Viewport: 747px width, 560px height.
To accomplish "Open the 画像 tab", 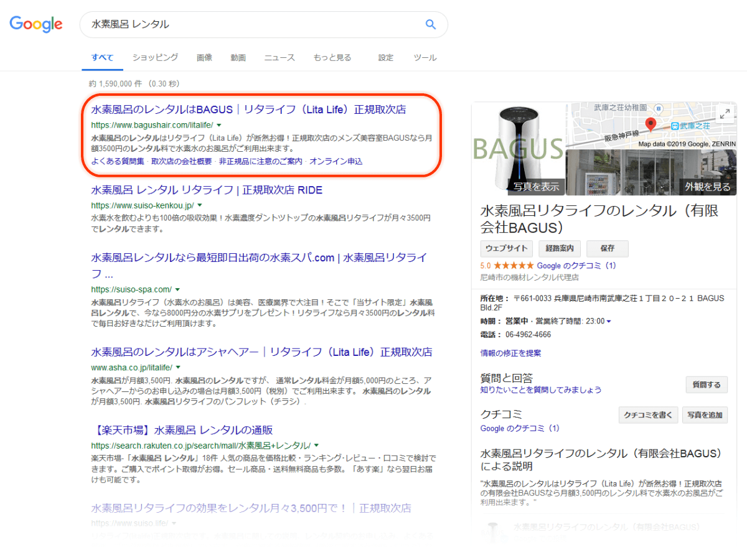I will pyautogui.click(x=204, y=57).
